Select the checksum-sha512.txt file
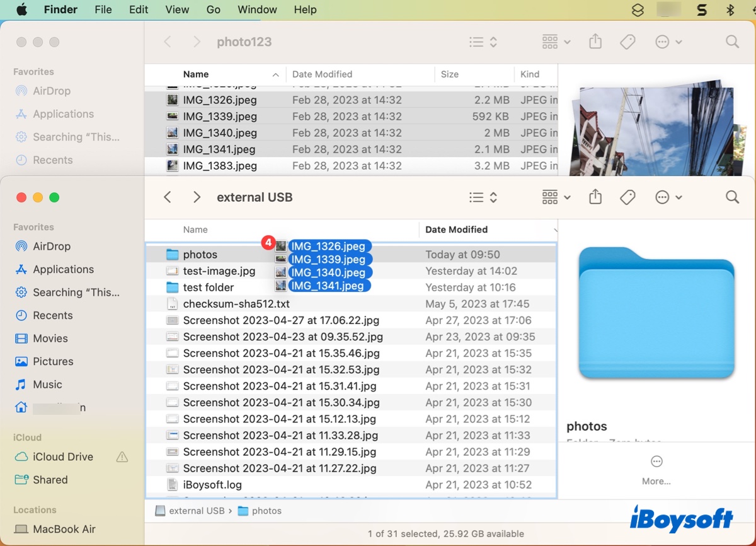This screenshot has width=756, height=546. [x=236, y=303]
